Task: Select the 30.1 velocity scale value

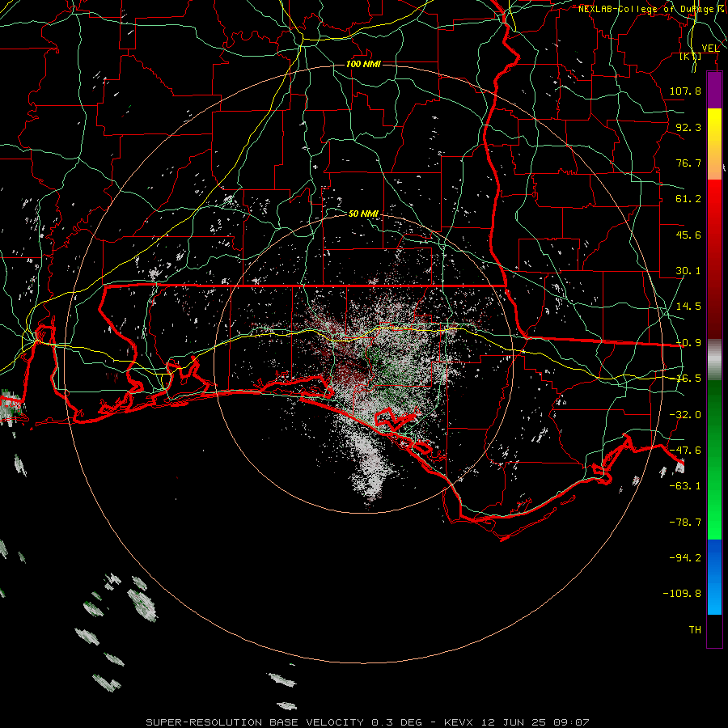Action: 688,271
